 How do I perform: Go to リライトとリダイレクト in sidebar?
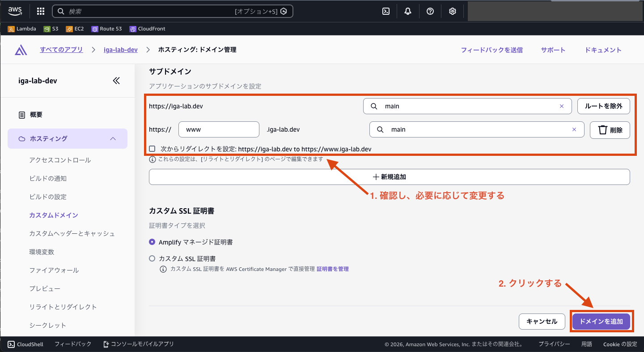tap(63, 307)
